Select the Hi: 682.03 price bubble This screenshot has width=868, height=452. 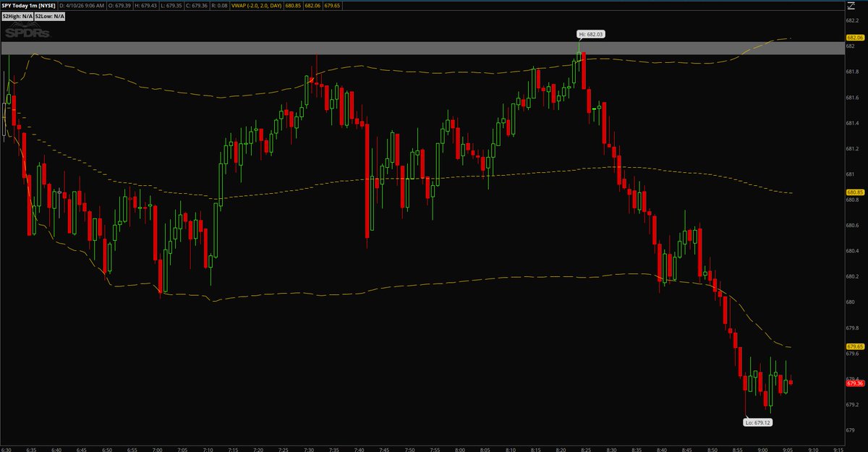click(x=590, y=34)
